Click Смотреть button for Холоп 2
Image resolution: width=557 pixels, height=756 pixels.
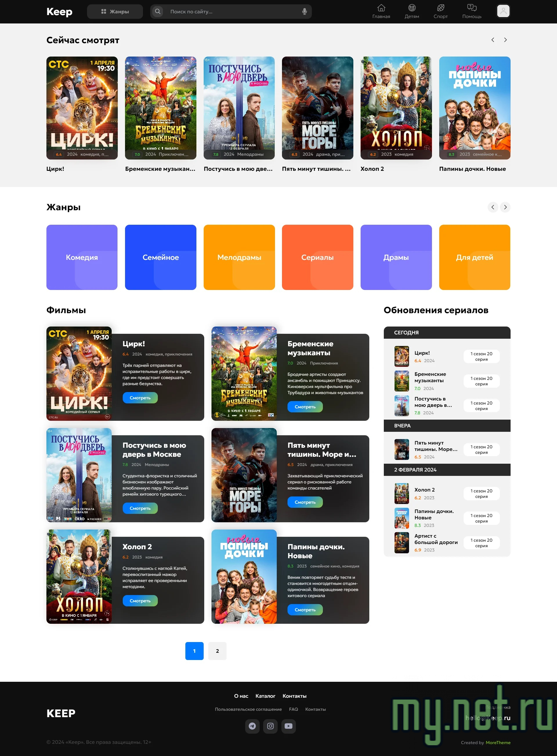[x=140, y=601]
